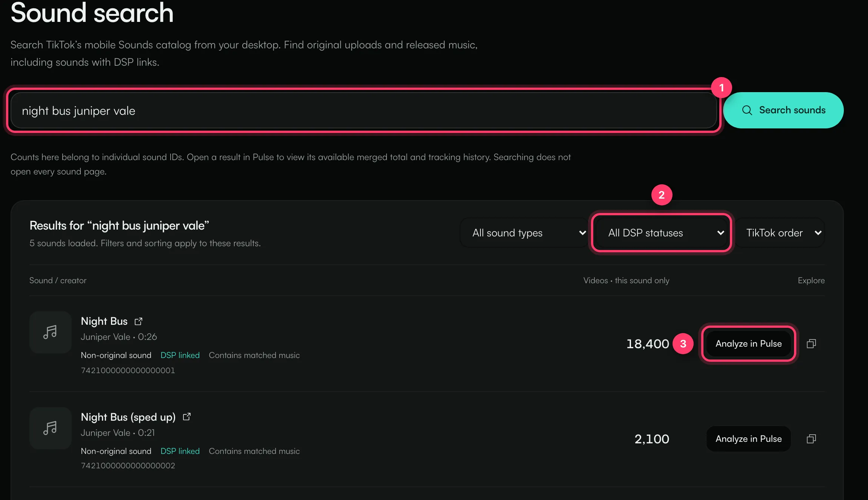Click the 2,100 video count
Viewport: 868px width, 500px height.
point(652,439)
